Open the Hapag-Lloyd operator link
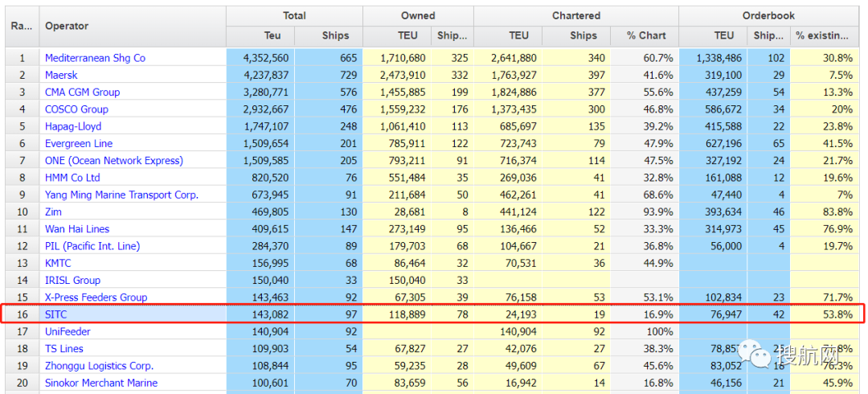The width and height of the screenshot is (868, 394). pyautogui.click(x=73, y=126)
